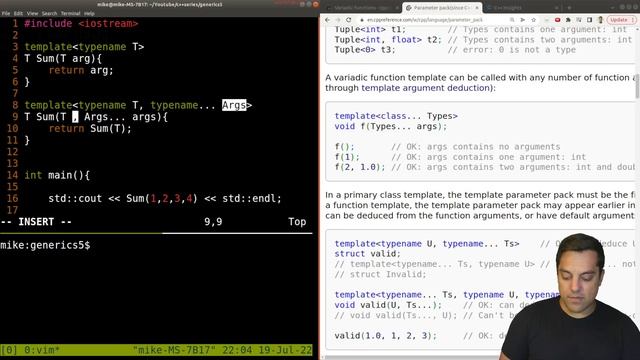The height and width of the screenshot is (360, 640).
Task: Open the tab search dropdown arrow
Action: [613, 8]
